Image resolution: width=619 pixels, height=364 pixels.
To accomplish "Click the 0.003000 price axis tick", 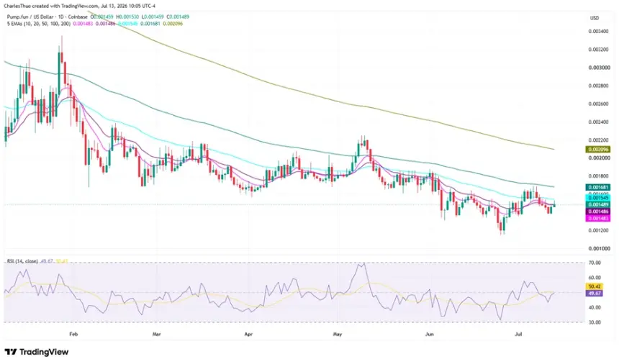I will tap(598, 68).
